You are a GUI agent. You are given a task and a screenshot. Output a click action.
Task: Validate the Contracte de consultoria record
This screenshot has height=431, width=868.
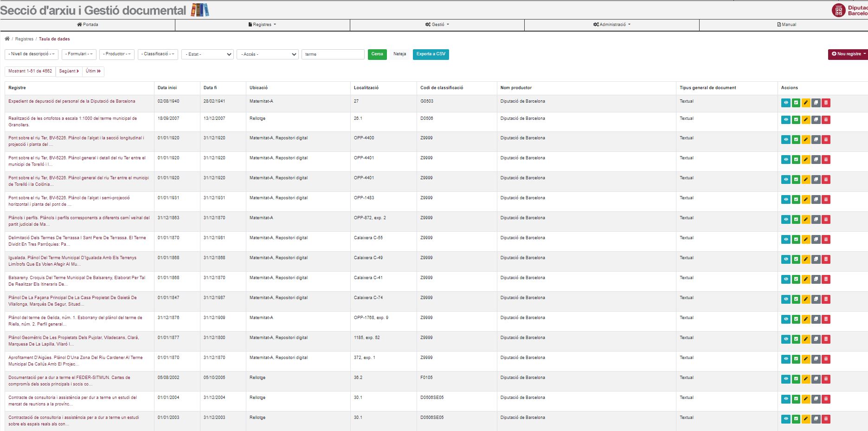(x=796, y=399)
